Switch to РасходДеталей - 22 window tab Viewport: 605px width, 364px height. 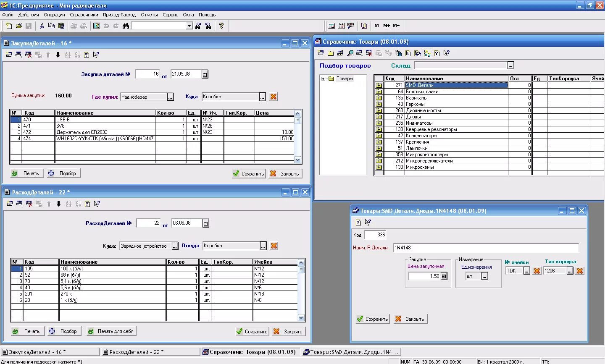click(x=150, y=352)
